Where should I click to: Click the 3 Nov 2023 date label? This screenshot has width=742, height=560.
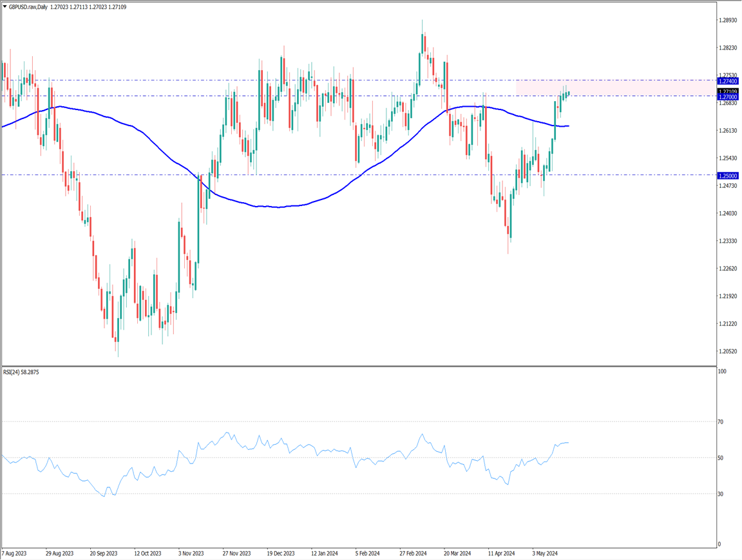tap(192, 553)
